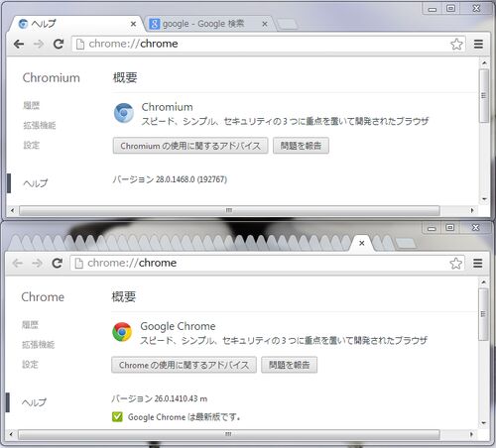
Task: Open 履歴 in Chromium sidebar
Action: pos(32,105)
